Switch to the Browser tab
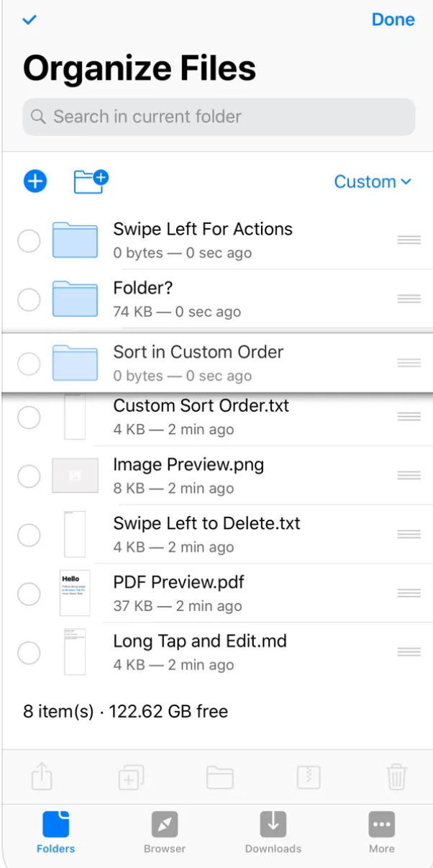Screen dimensions: 433x868 point(165,832)
